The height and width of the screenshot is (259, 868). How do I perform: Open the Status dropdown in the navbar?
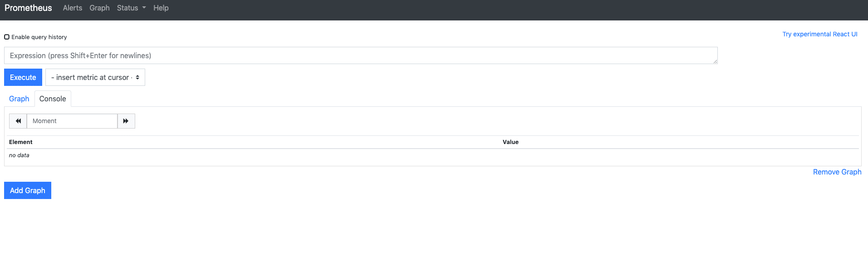pyautogui.click(x=131, y=8)
